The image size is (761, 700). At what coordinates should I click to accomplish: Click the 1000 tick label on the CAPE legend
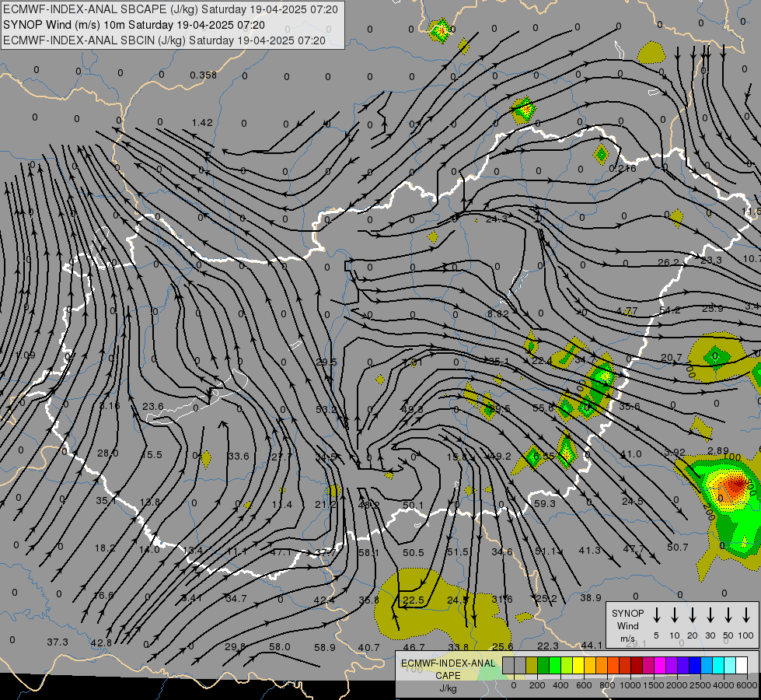pos(630,685)
